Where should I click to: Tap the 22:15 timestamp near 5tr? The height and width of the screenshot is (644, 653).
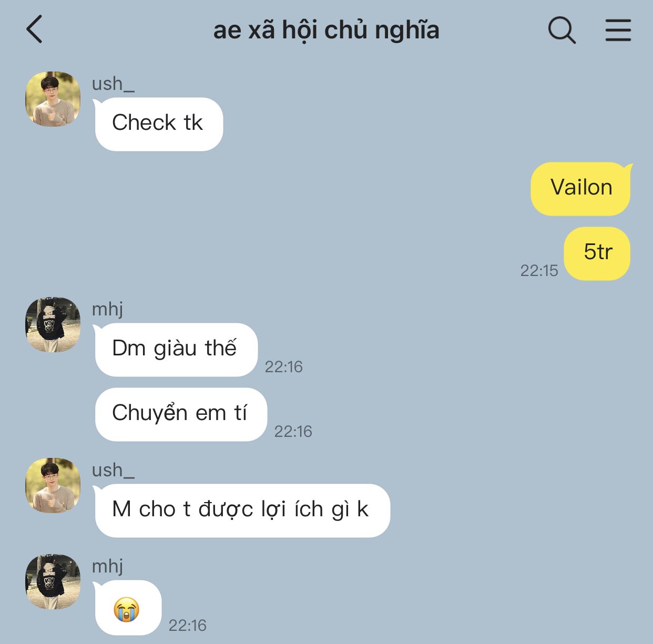tap(539, 270)
